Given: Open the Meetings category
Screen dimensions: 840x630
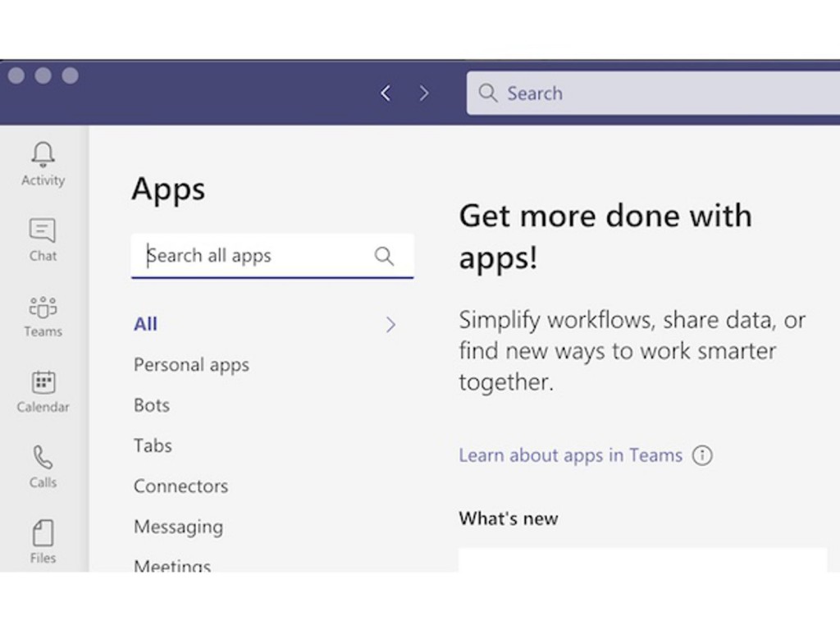Looking at the screenshot, I should point(171,564).
